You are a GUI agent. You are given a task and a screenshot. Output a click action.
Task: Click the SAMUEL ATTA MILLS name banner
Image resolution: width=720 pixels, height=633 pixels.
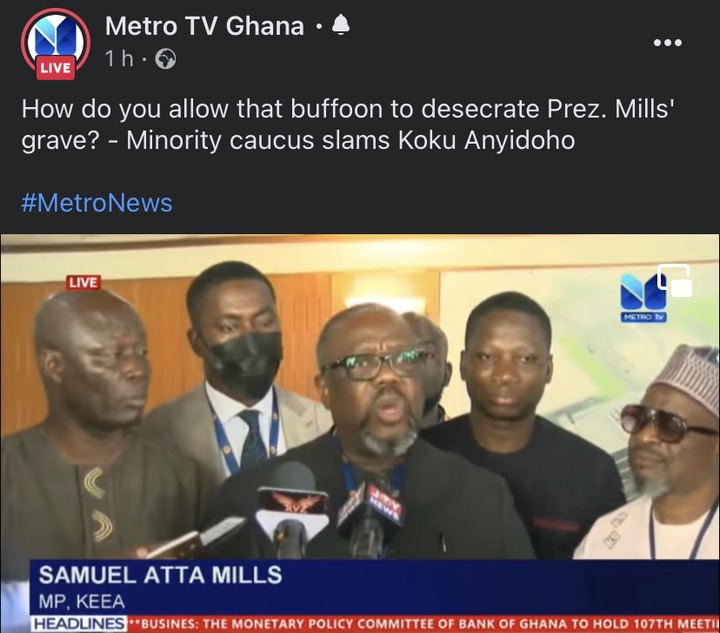(160, 575)
